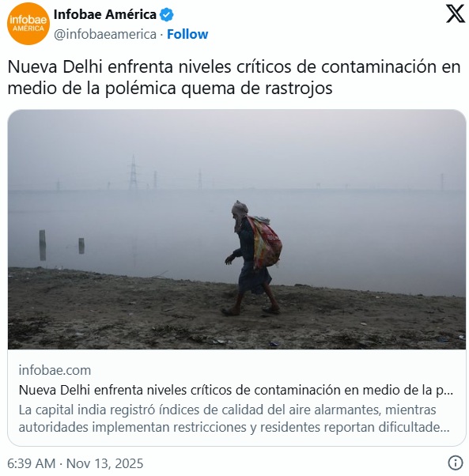Click the walking man carrying a bag
469x476 pixels.
[252, 258]
